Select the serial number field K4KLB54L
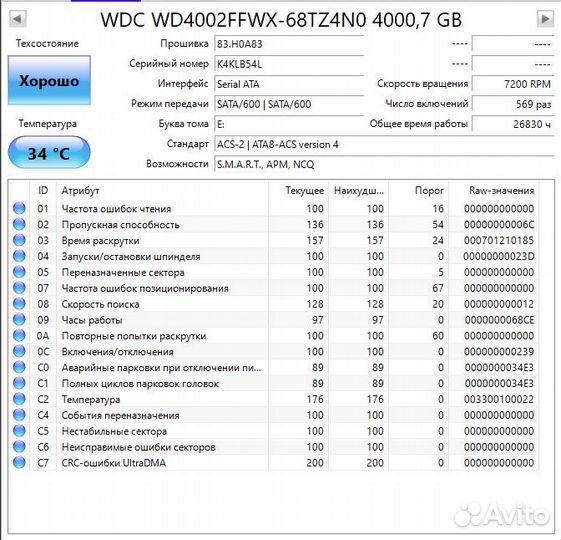The width and height of the screenshot is (561, 540). click(289, 64)
